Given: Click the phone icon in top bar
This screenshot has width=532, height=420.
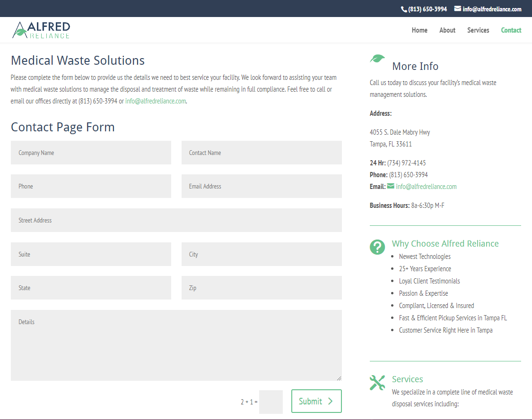Looking at the screenshot, I should click(404, 9).
